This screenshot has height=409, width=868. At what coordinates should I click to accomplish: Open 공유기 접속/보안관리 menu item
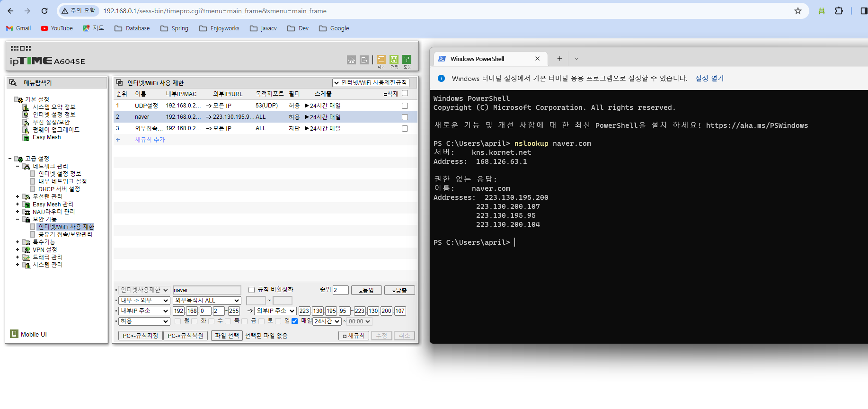tap(65, 234)
